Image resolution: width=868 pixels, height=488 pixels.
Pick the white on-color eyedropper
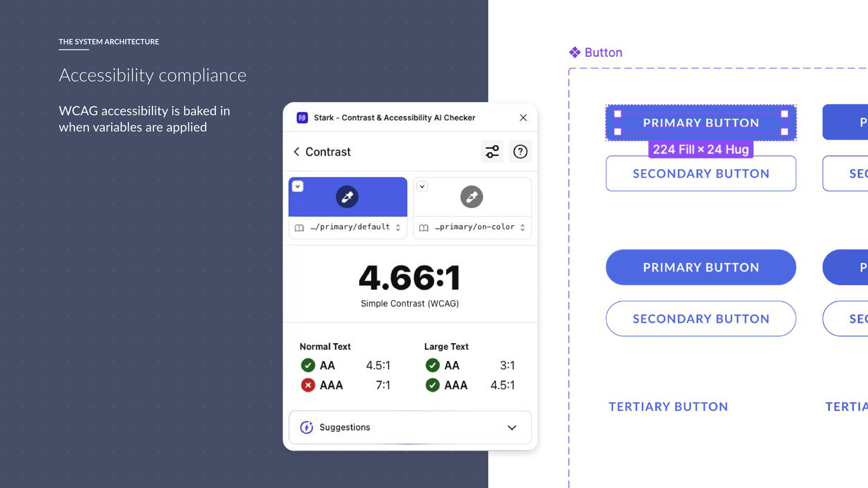coord(471,197)
